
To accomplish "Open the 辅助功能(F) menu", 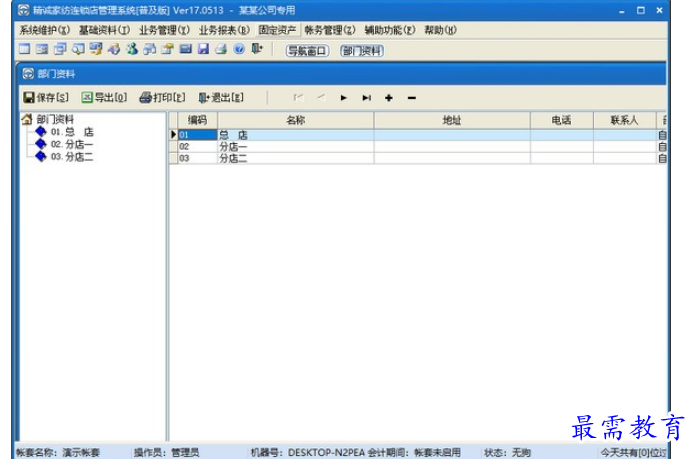I will pos(390,30).
